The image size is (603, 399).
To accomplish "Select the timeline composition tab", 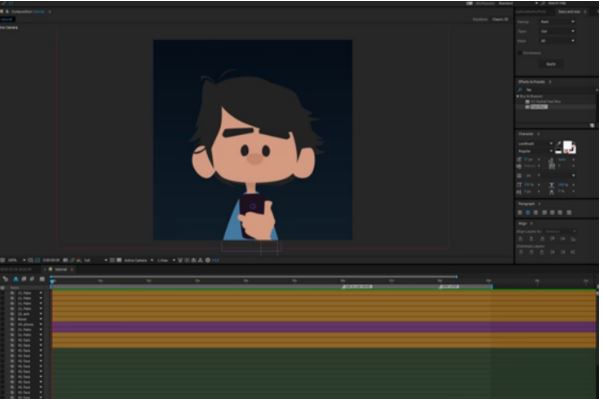I will [61, 269].
